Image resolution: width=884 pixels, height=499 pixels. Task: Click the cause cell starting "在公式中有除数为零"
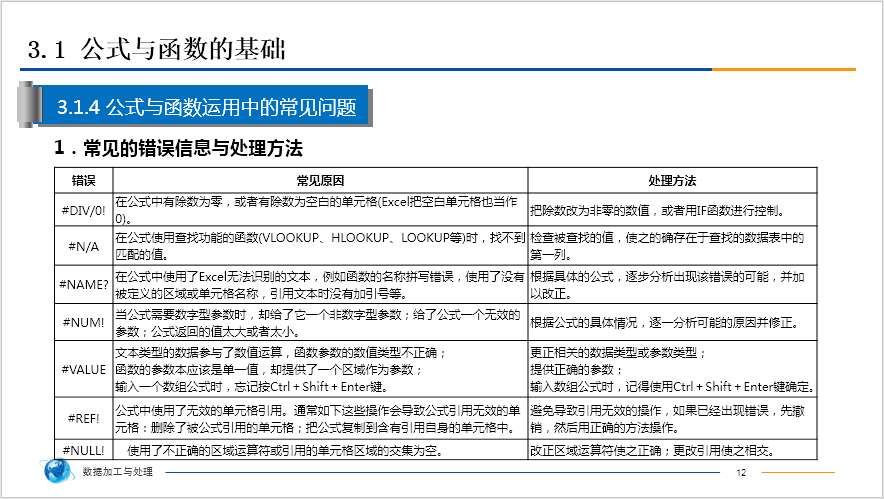(x=320, y=210)
